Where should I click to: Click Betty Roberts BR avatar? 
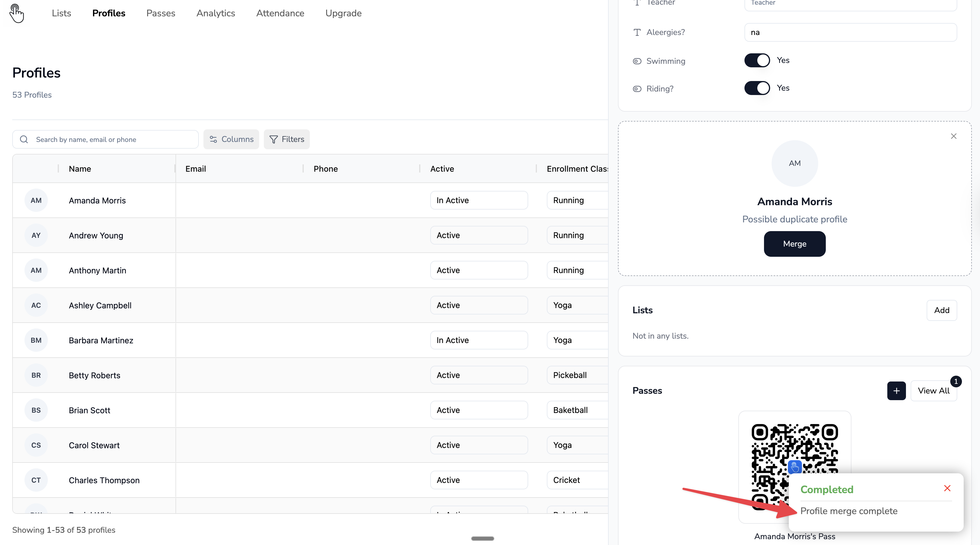(x=36, y=375)
